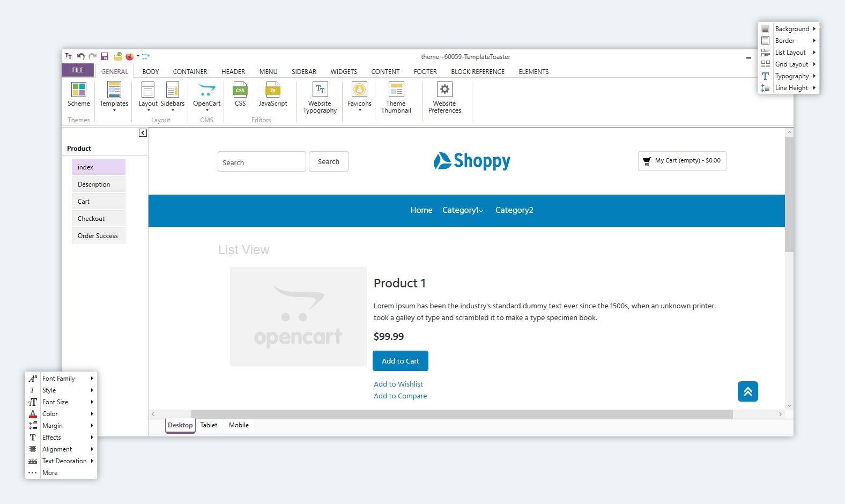
Task: Open the FOOTER ribbon tab
Action: (x=425, y=71)
